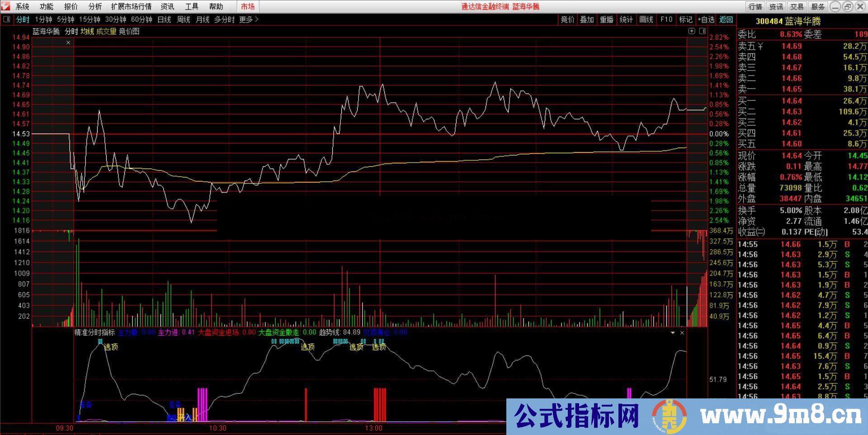Select the 60分钟 period
This screenshot has width=868, height=435.
(x=142, y=19)
